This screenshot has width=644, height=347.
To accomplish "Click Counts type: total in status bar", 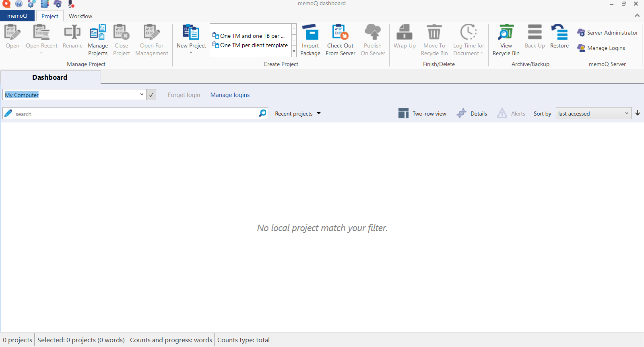I will [244, 340].
